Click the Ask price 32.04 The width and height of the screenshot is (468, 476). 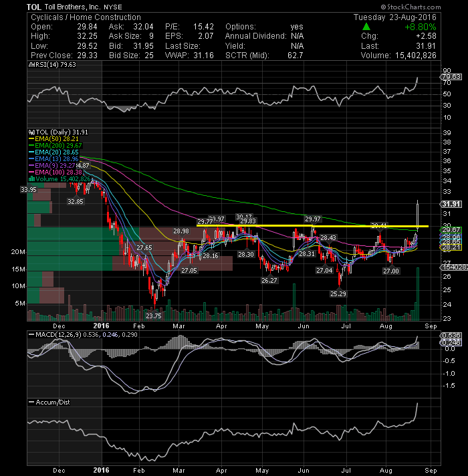point(143,27)
